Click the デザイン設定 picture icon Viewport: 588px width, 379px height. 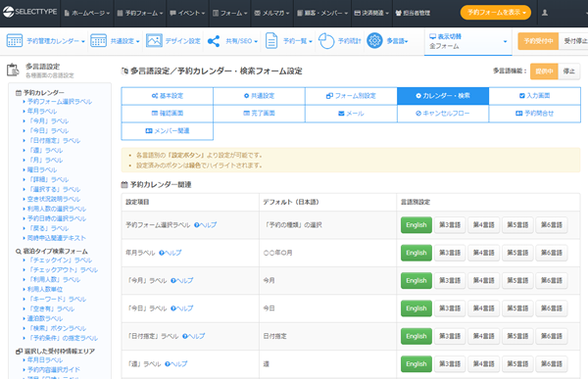(x=154, y=40)
